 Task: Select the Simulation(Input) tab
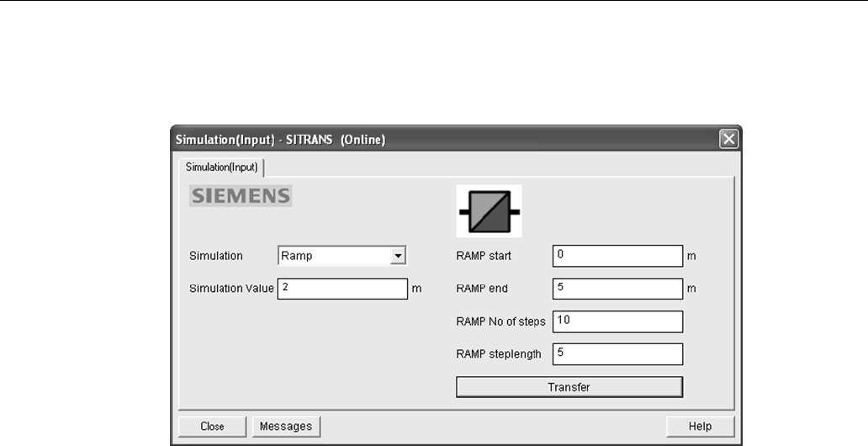[221, 167]
